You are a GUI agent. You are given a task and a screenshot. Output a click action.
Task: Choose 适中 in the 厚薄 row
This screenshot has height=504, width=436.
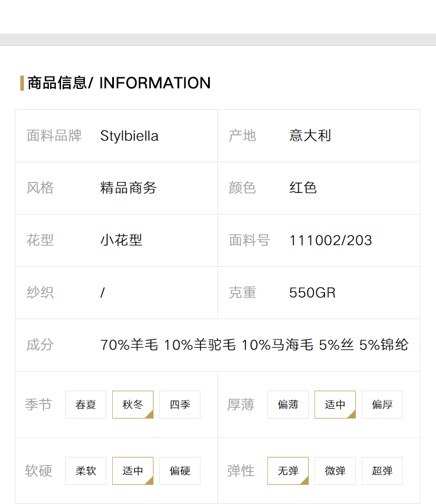(335, 405)
